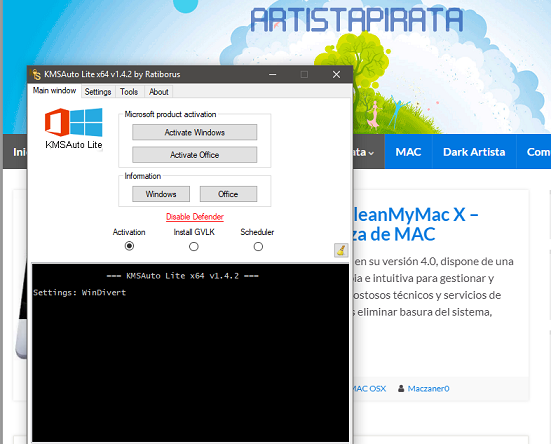551x444 pixels.
Task: Open the Tools tab
Action: [x=129, y=92]
